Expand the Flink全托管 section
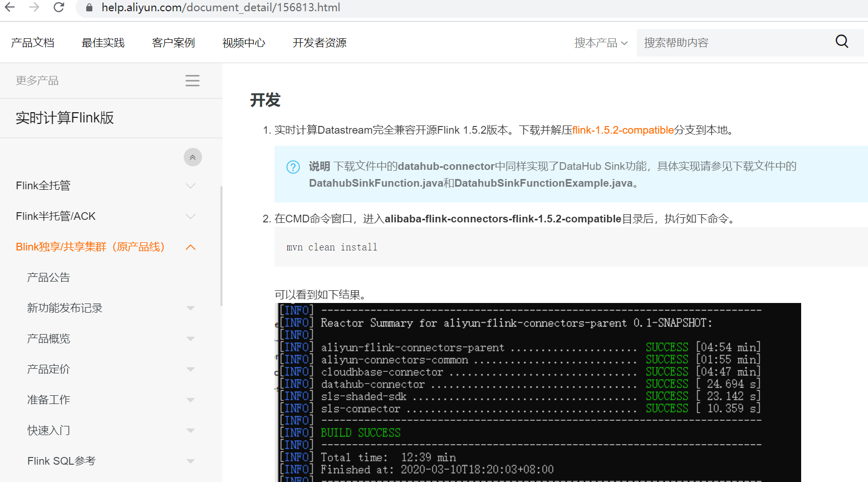This screenshot has height=482, width=868. pyautogui.click(x=190, y=186)
